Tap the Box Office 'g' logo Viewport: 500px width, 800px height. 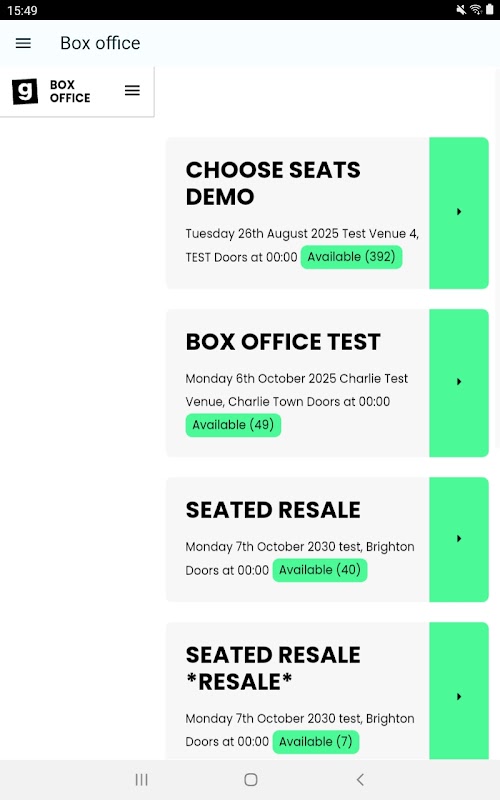tap(25, 91)
